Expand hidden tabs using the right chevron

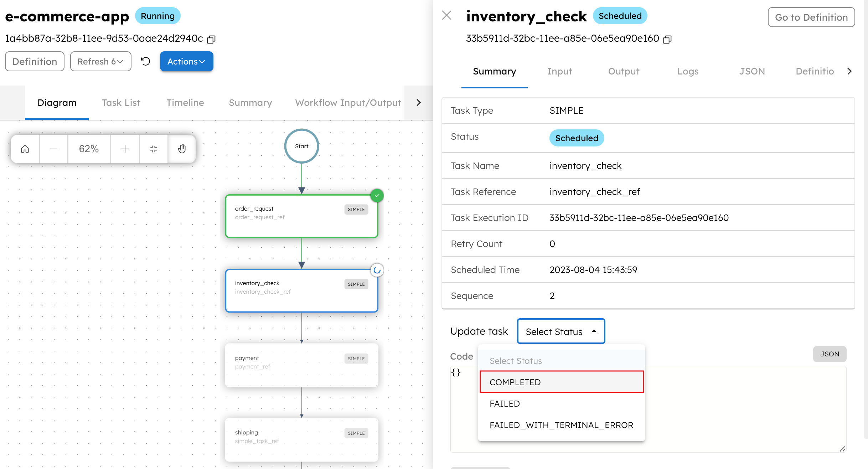coord(418,103)
